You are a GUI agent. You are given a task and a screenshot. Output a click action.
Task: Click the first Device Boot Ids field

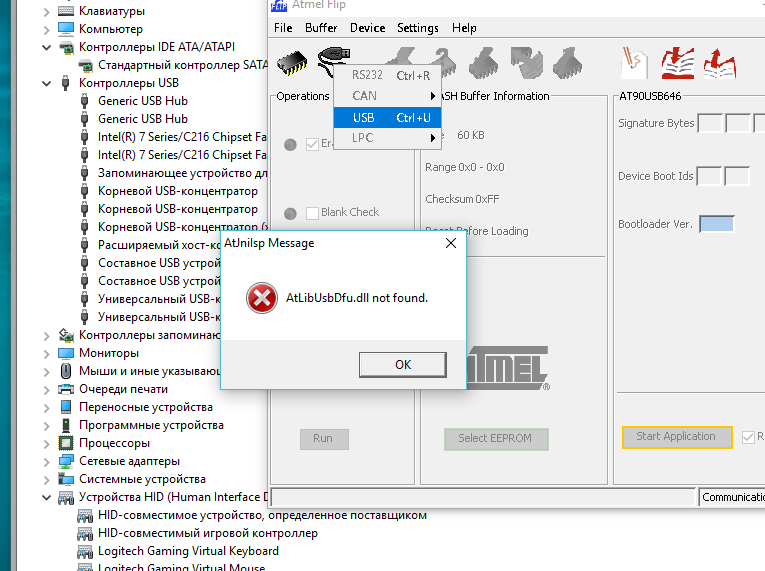(709, 176)
